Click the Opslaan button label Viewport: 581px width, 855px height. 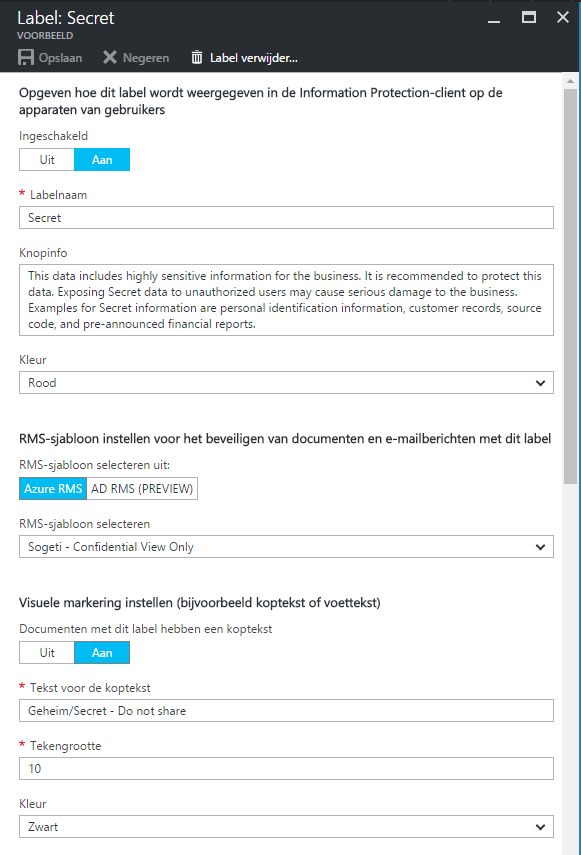(60, 58)
